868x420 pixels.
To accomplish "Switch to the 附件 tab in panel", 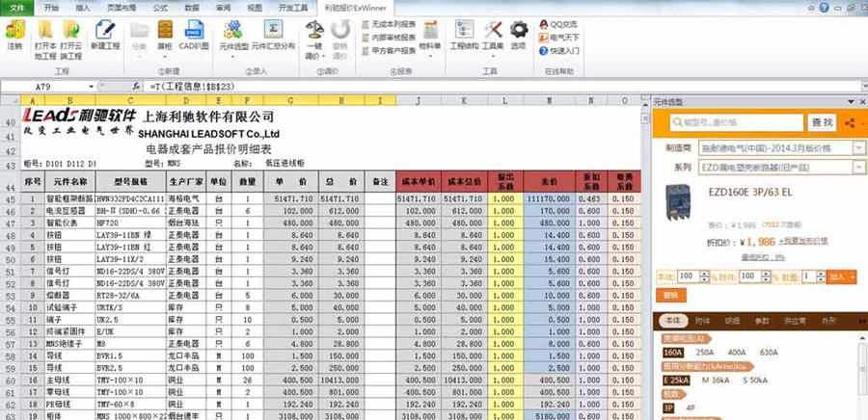I will click(x=702, y=321).
